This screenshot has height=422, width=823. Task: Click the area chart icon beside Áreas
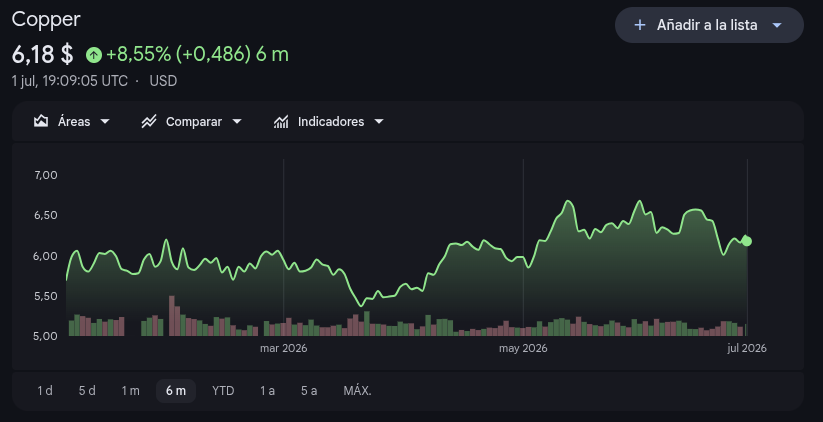click(x=41, y=121)
